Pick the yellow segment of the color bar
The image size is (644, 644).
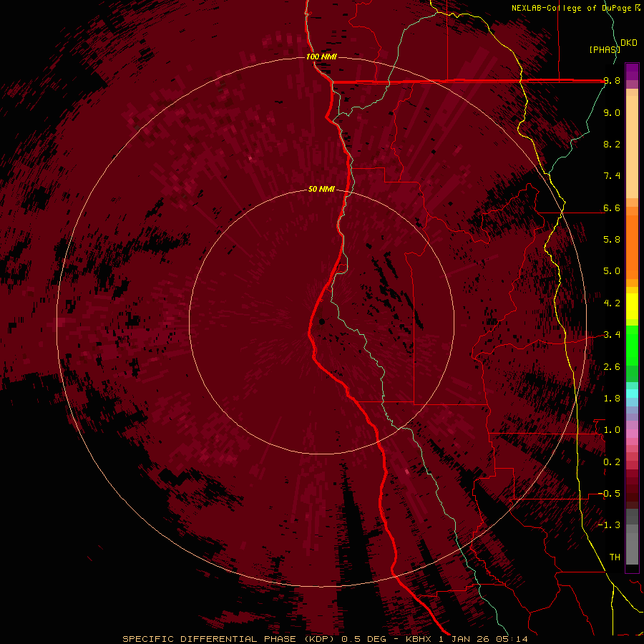tap(632, 306)
